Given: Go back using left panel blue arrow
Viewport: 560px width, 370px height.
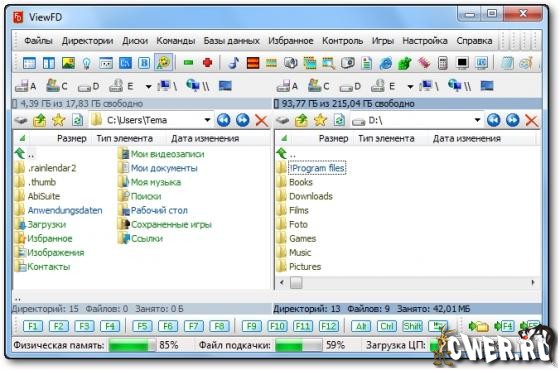Looking at the screenshot, I should [x=223, y=120].
